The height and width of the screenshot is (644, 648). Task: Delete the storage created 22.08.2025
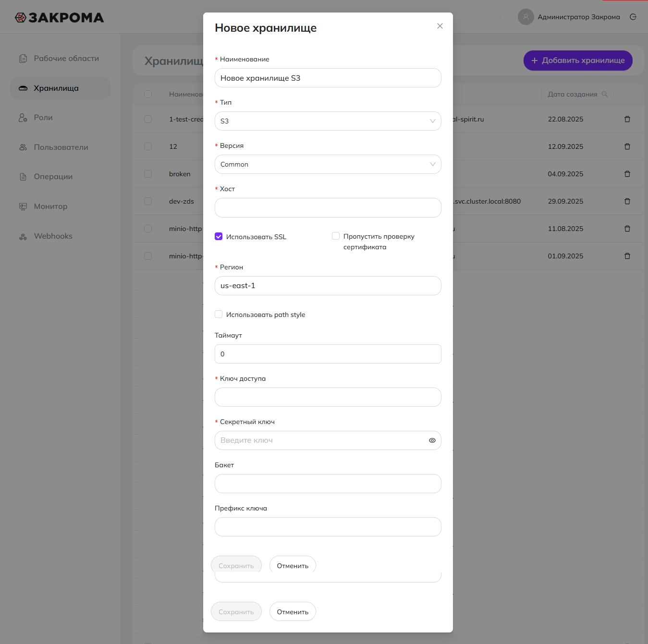point(627,119)
